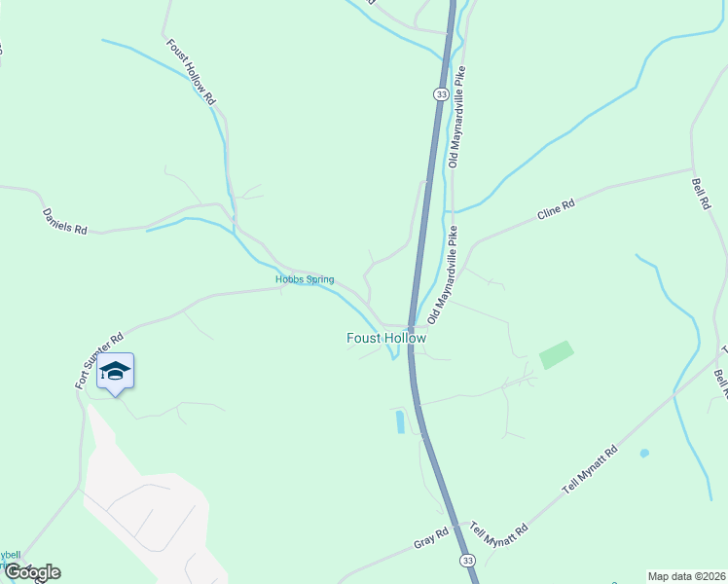Open the Map data ©2026 attribution
Screen dimensions: 728x584
687,576
